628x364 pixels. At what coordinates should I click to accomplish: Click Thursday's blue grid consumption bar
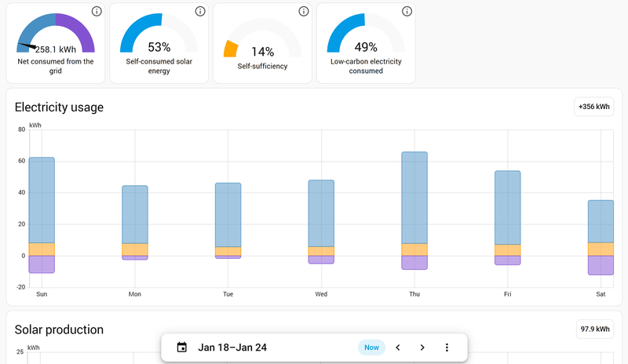414,198
